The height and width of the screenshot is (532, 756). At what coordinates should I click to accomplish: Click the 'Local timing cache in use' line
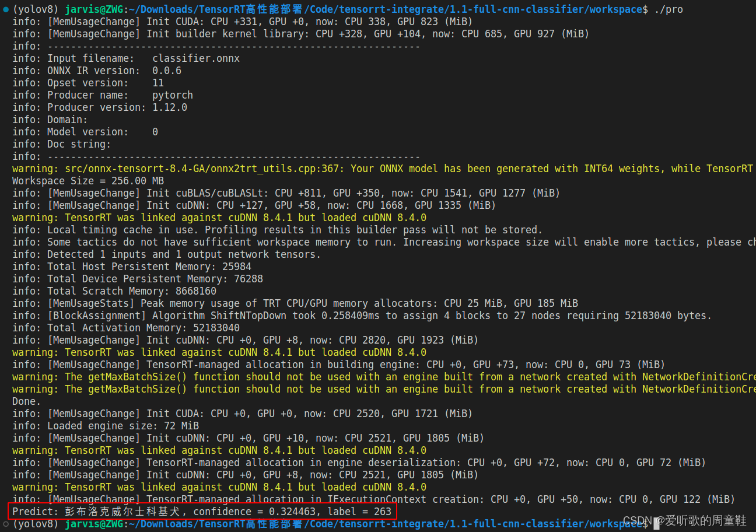[278, 230]
